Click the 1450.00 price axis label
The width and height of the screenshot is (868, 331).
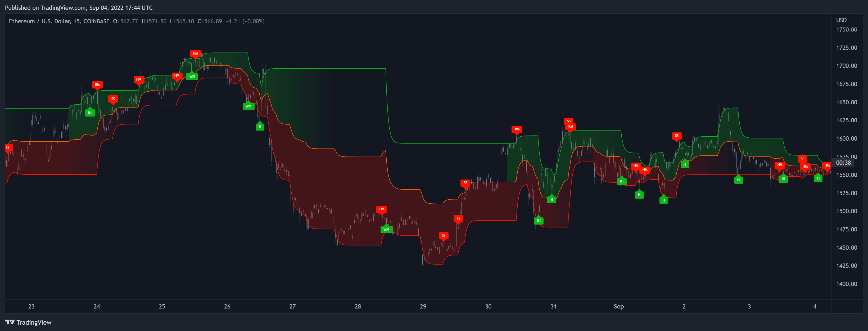pos(847,248)
